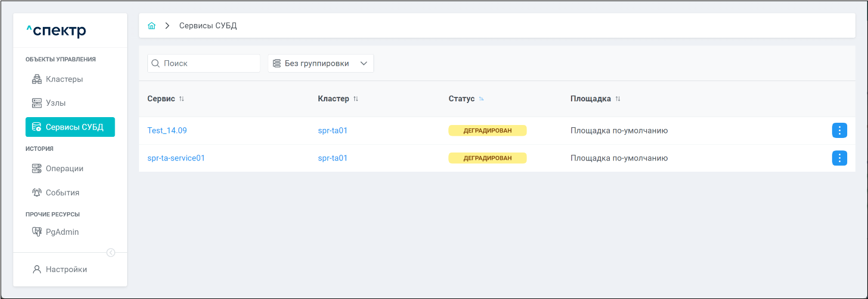The height and width of the screenshot is (299, 868).
Task: Open the Test_14.09 service link
Action: coord(167,131)
